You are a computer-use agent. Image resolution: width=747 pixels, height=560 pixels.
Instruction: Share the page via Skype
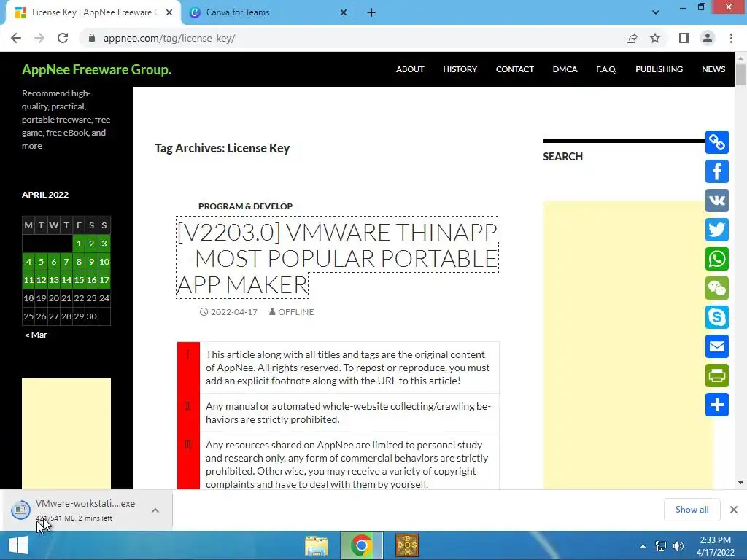(x=717, y=317)
